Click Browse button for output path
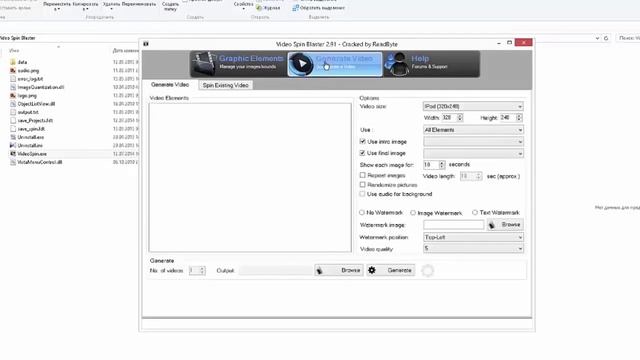The image size is (640, 360). (x=339, y=270)
